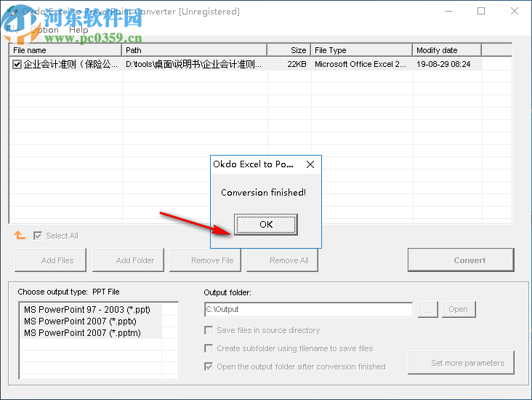Open the Option menu
The image size is (532, 400).
pyautogui.click(x=44, y=30)
